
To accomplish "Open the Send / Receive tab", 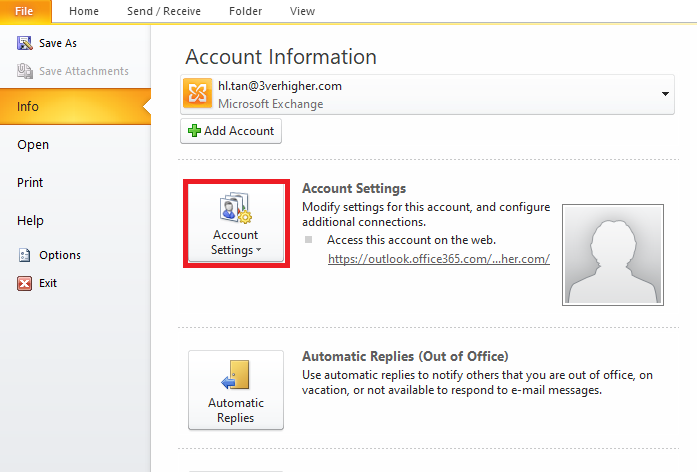I will [x=164, y=11].
